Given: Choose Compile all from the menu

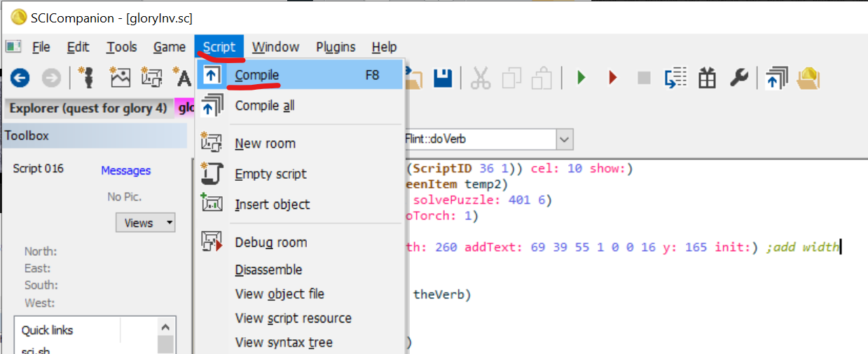Looking at the screenshot, I should click(x=300, y=106).
